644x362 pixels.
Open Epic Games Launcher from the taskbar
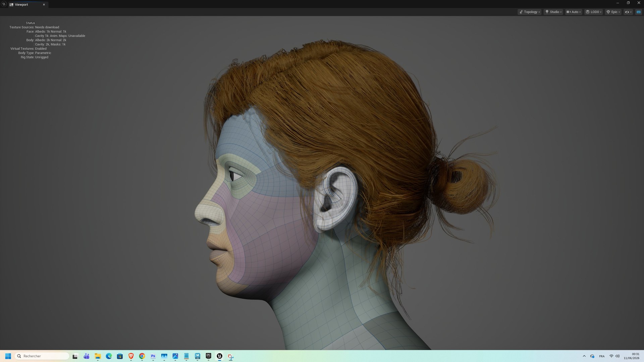(208, 356)
